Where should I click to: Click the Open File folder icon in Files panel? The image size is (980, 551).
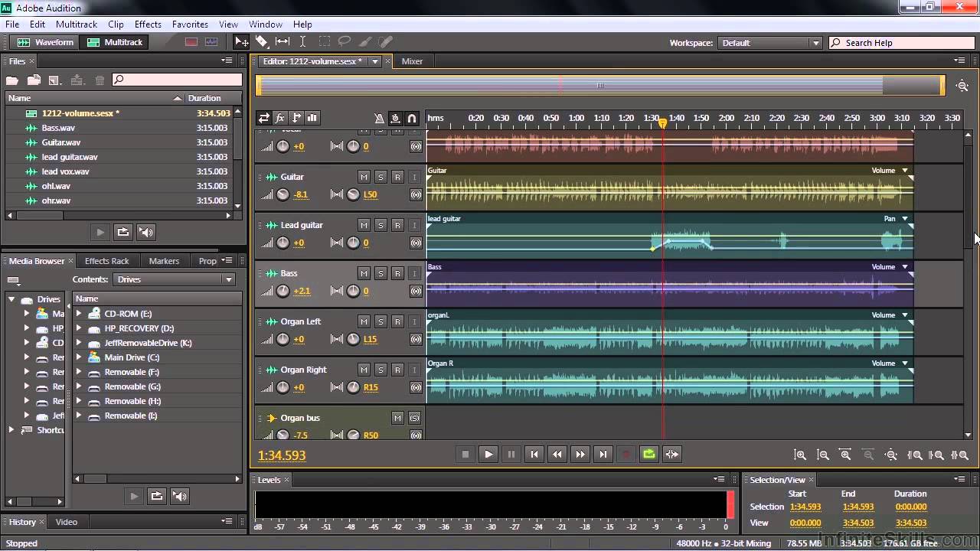pos(12,80)
